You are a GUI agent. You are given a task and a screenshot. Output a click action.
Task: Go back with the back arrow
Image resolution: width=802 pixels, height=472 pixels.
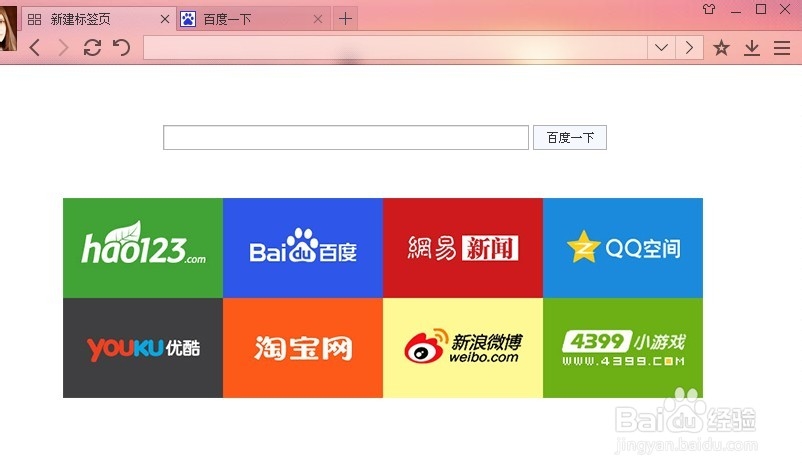pos(35,48)
